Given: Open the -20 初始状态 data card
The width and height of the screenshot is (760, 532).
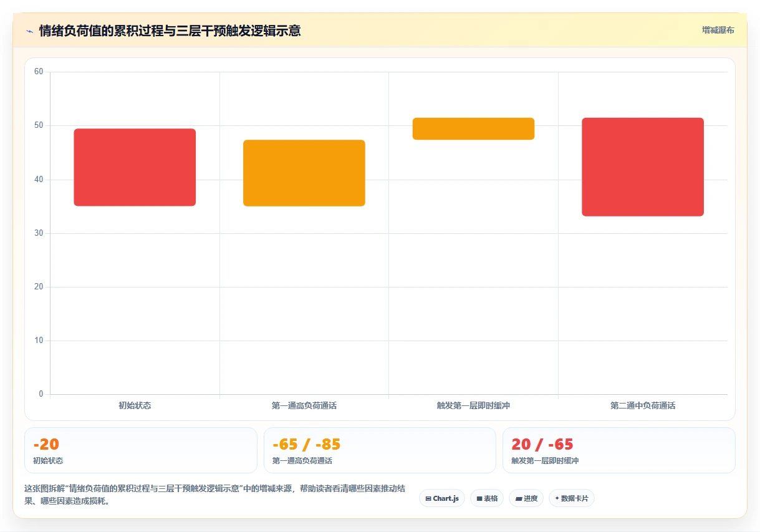Looking at the screenshot, I should (141, 450).
